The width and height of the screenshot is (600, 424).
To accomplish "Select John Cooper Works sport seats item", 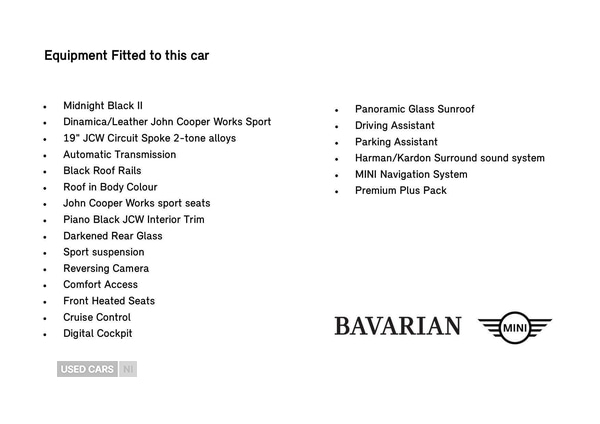I will pyautogui.click(x=136, y=203).
